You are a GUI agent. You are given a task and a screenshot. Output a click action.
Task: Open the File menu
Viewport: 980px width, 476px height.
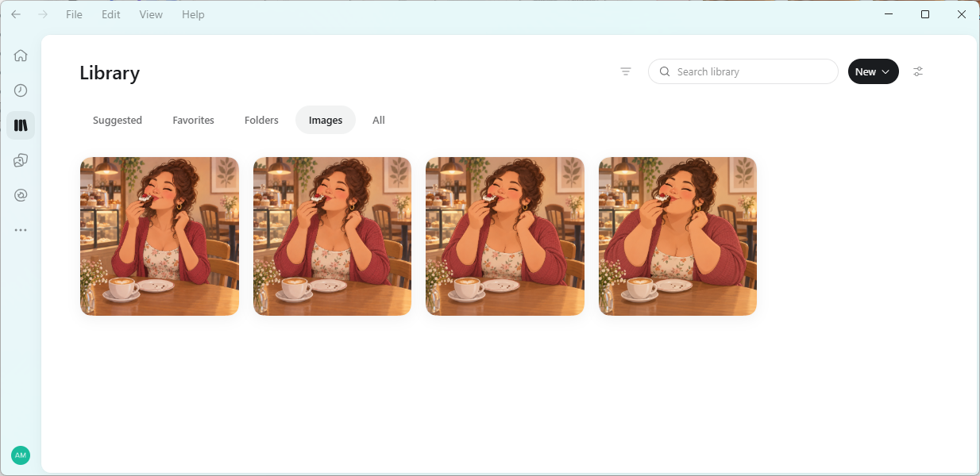pyautogui.click(x=74, y=14)
